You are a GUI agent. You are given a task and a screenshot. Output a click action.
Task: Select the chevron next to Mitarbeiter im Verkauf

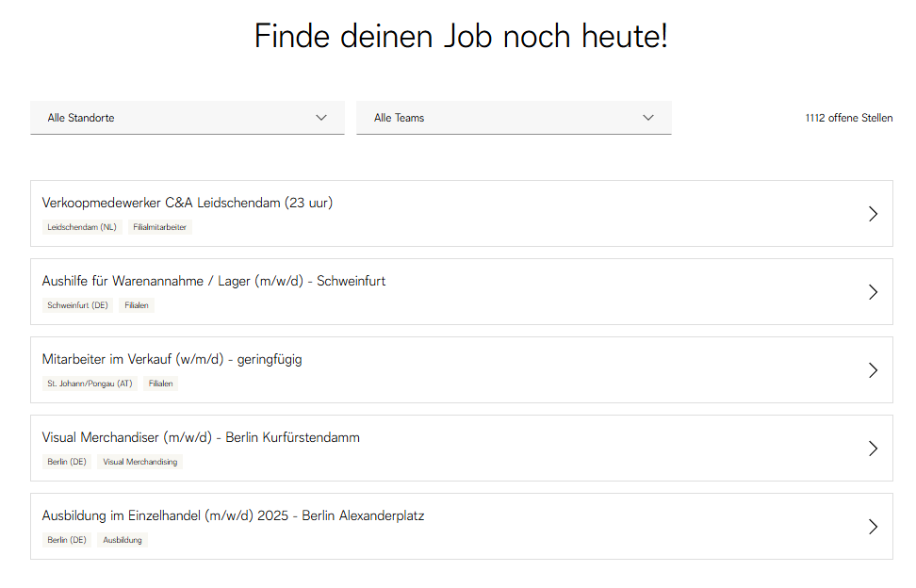coord(872,370)
